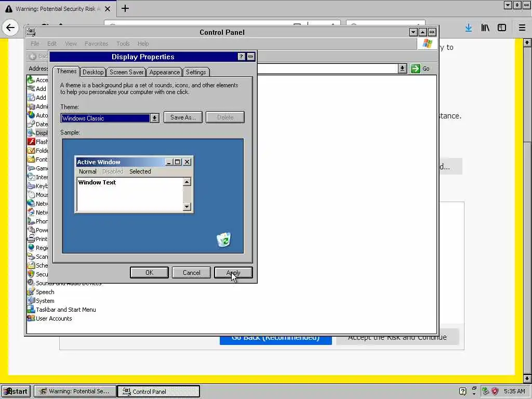Open Printers icon in Control Panel
532x399 pixels.
click(31, 238)
